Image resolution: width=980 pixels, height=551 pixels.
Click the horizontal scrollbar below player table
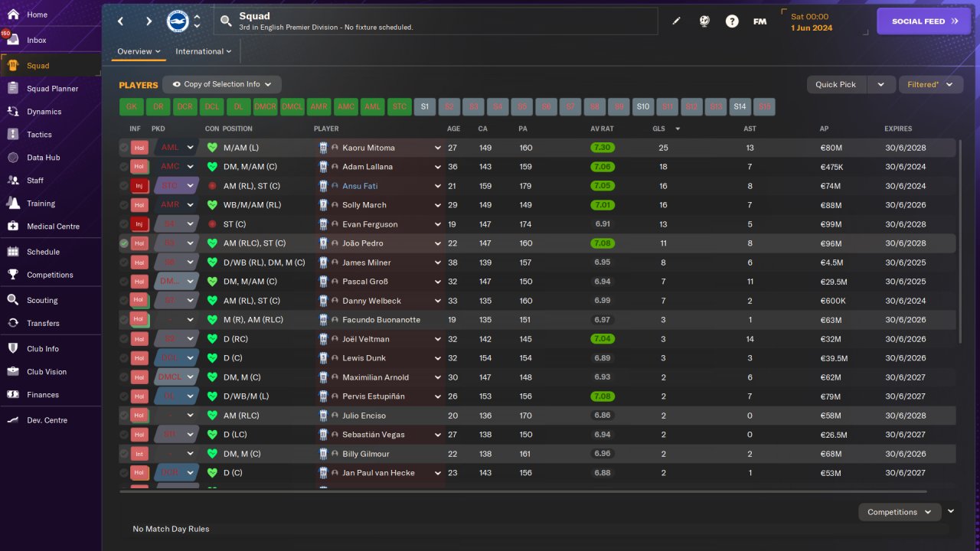tap(523, 491)
